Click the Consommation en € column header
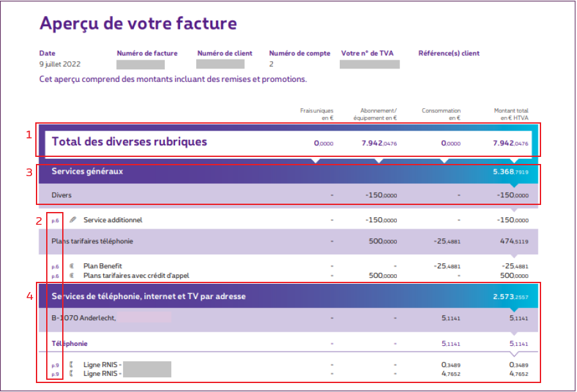Screen dimensions: 577x392 click(441, 111)
